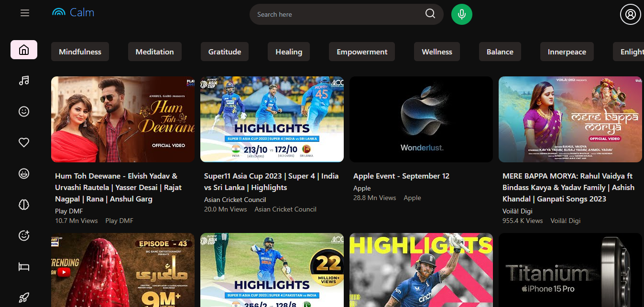Click the Hum Toh Deewane video title
Viewport: 644px width, 307px height.
tap(119, 188)
